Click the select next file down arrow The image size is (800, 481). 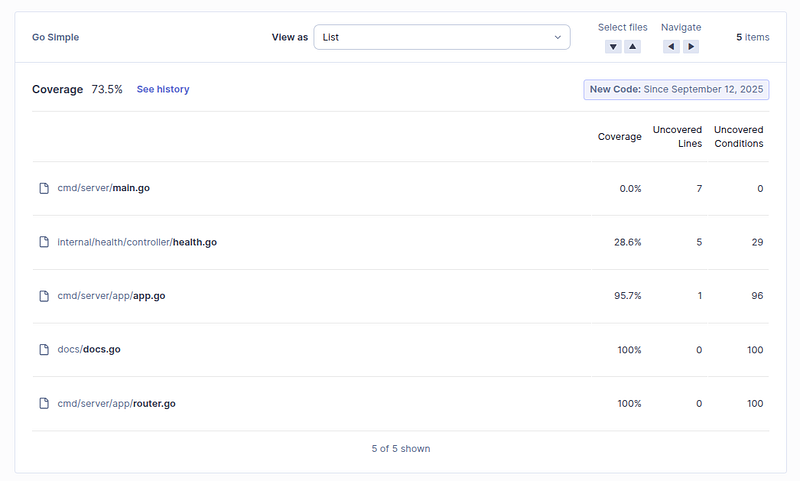613,47
